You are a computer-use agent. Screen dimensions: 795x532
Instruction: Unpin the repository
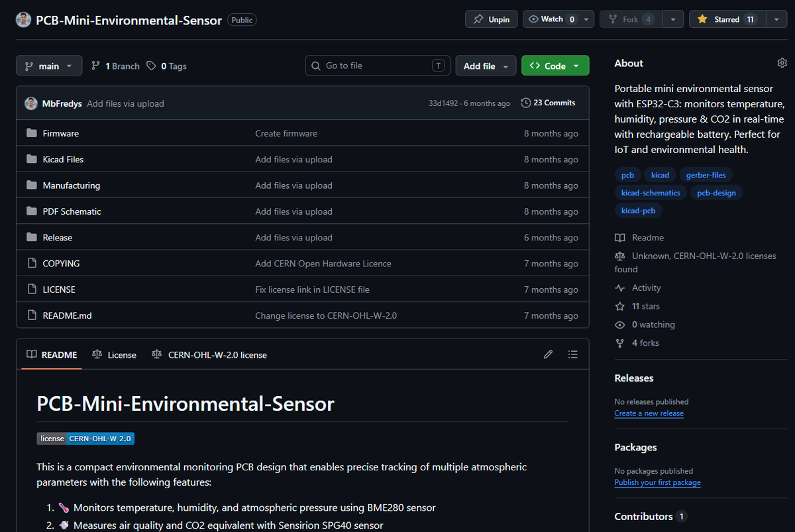pyautogui.click(x=492, y=19)
